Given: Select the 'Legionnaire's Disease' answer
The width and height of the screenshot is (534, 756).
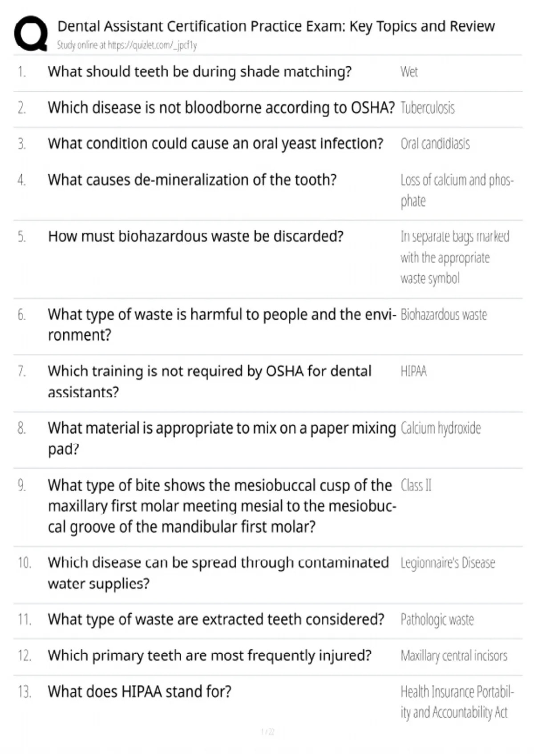Looking at the screenshot, I should click(x=448, y=563).
